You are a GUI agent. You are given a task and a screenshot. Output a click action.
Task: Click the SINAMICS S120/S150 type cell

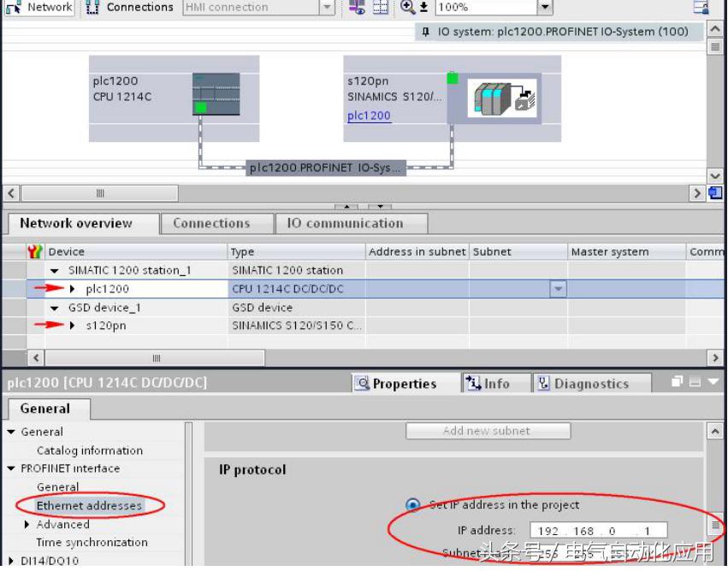(x=296, y=326)
